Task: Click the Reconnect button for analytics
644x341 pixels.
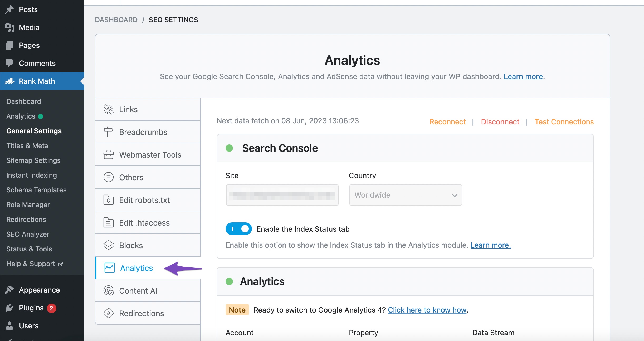Action: click(447, 121)
